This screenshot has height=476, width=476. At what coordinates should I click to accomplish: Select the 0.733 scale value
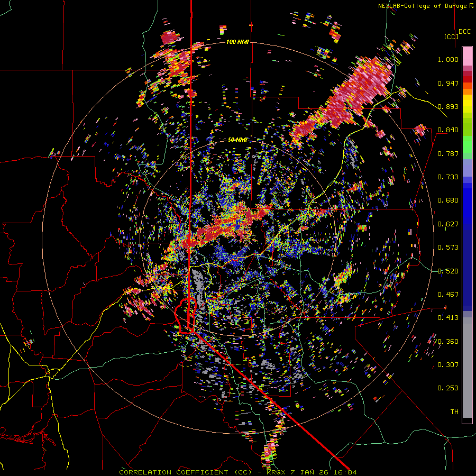pyautogui.click(x=448, y=177)
